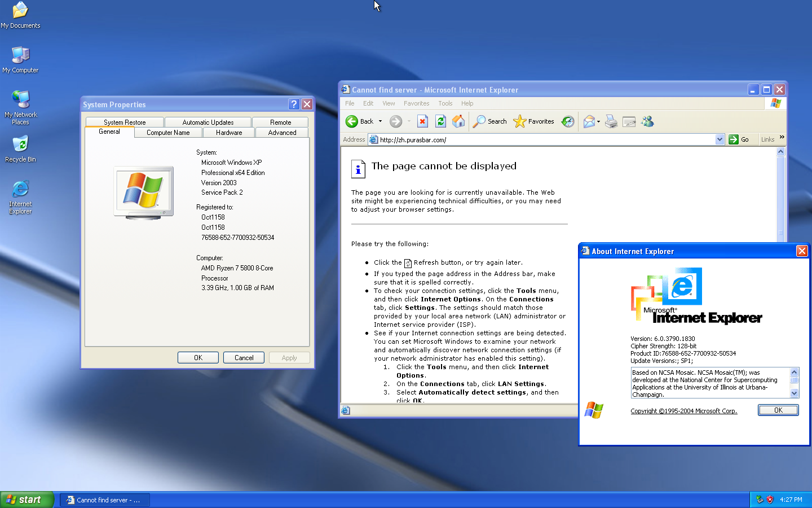Click "AMD Ryzen 7 5800 8-Core" text

237,268
